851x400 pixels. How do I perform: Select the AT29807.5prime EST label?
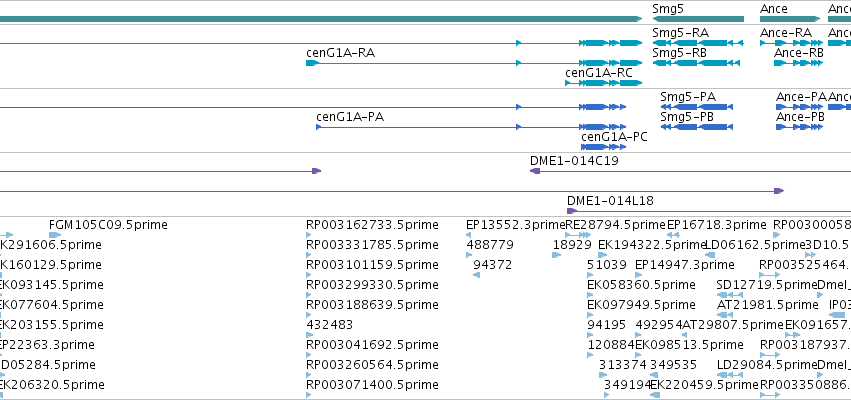(x=733, y=325)
